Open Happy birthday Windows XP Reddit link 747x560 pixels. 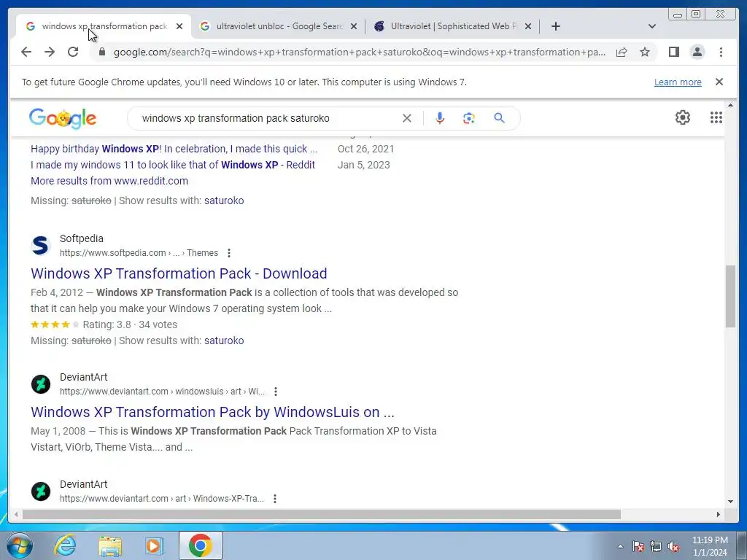tap(174, 149)
